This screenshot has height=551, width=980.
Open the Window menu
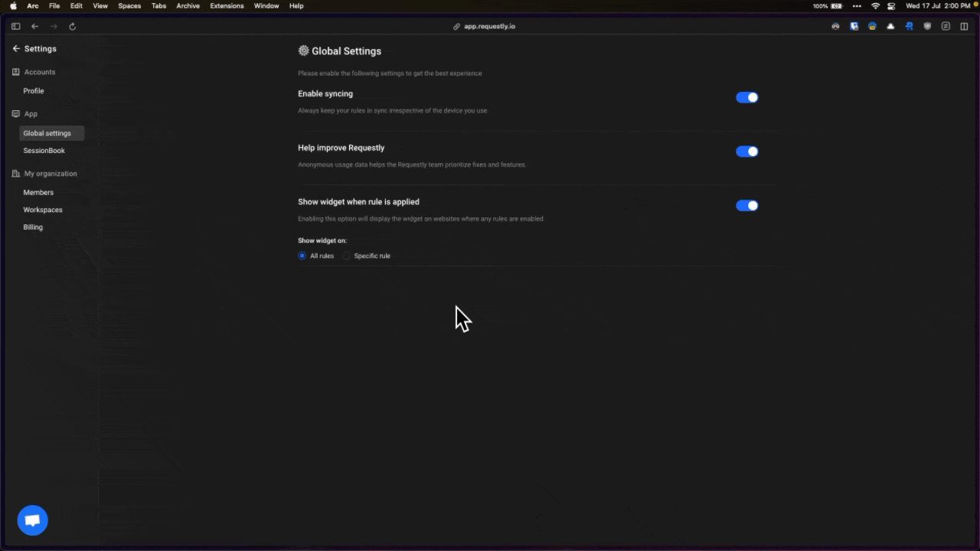pyautogui.click(x=266, y=5)
